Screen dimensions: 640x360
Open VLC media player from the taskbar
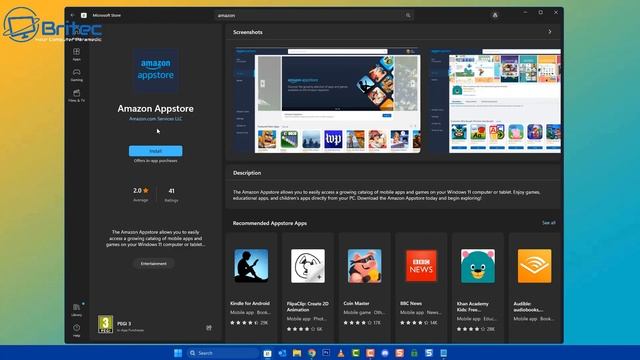pyautogui.click(x=341, y=353)
